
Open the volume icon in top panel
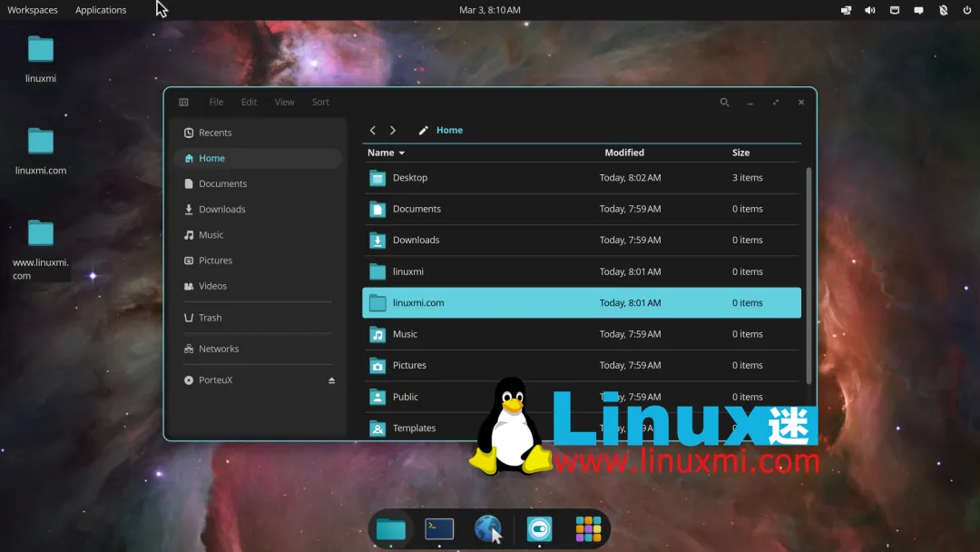870,10
